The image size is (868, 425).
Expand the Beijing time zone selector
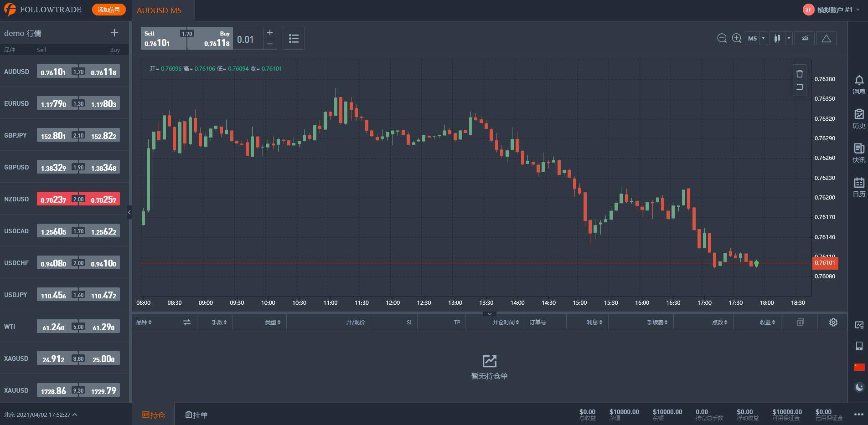coord(41,415)
